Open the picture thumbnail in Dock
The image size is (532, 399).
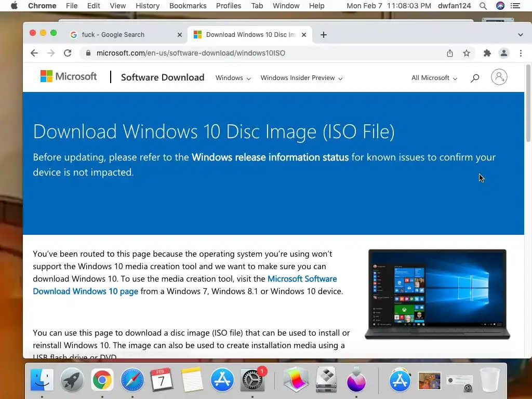coord(430,381)
